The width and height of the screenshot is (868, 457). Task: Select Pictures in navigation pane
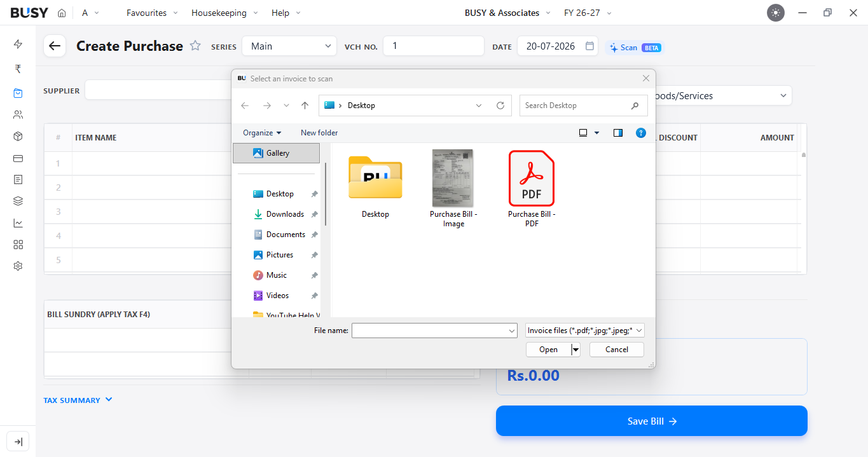click(x=279, y=255)
